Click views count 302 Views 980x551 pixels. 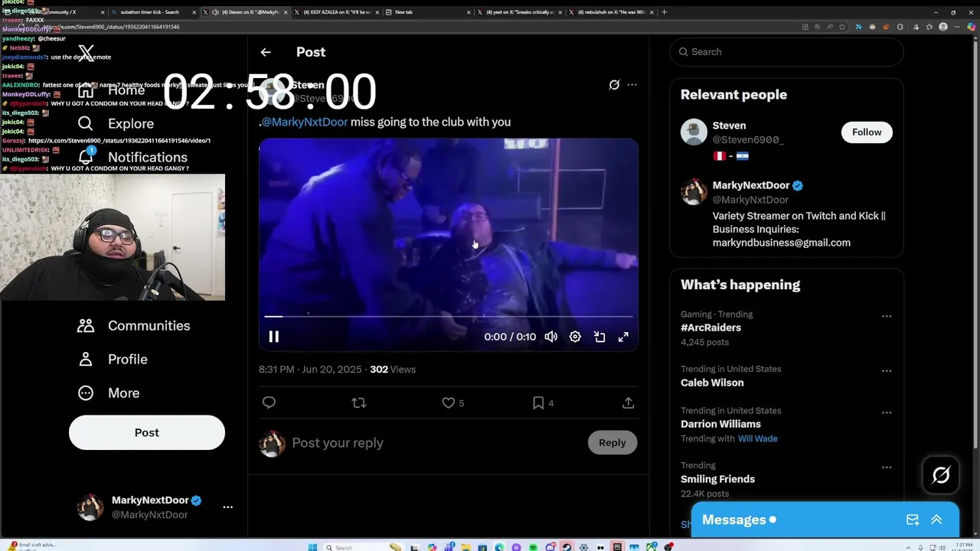coord(393,369)
